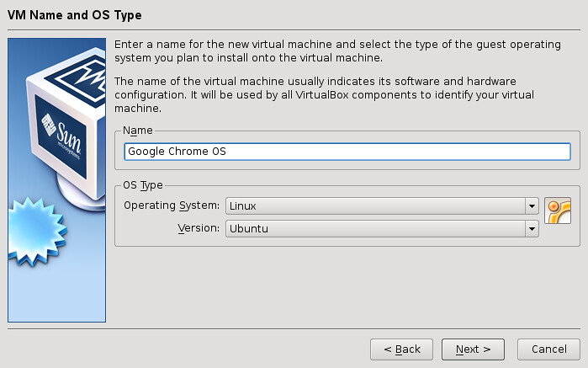Click the paragraph starting 'The name of the virtual machine'
Image resolution: width=588 pixels, height=368 pixels.
click(x=324, y=94)
